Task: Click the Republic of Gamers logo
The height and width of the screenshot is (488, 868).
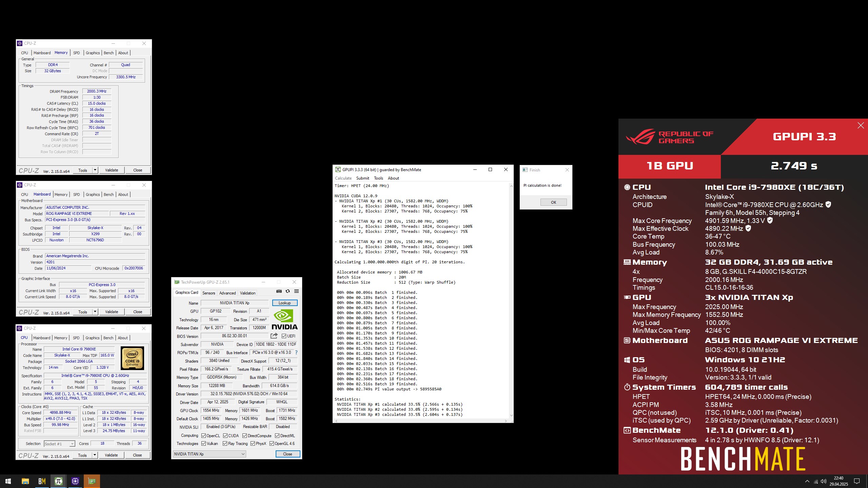Action: click(x=670, y=137)
